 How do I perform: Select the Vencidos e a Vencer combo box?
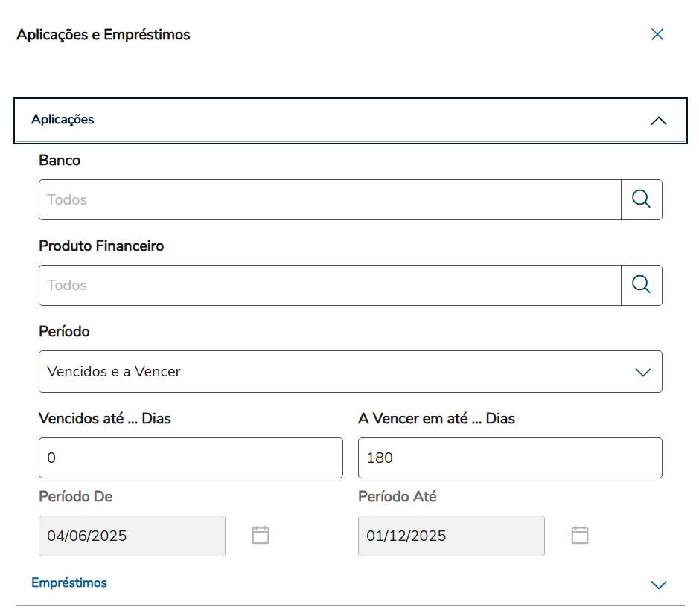(328, 372)
